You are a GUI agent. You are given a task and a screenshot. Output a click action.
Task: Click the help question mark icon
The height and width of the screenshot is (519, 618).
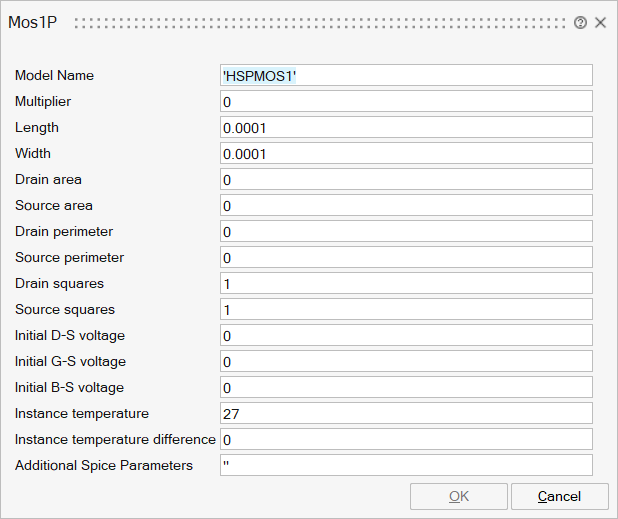[x=581, y=22]
